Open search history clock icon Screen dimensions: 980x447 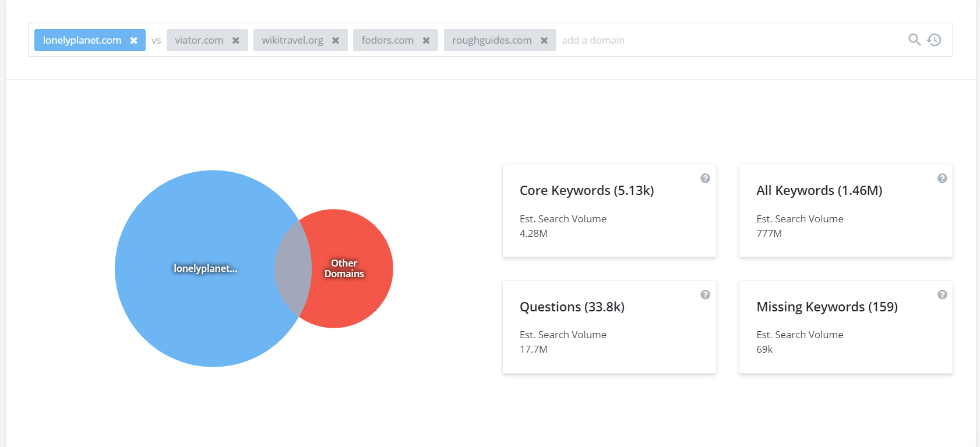coord(934,40)
